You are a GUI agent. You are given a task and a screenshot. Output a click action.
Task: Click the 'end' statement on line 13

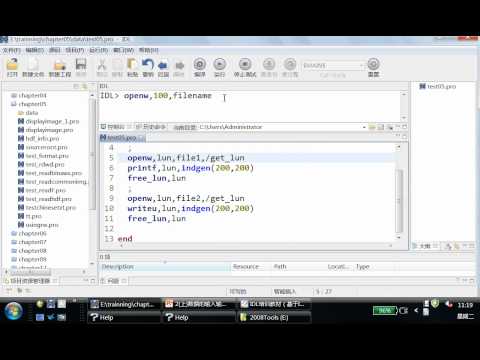pos(125,239)
